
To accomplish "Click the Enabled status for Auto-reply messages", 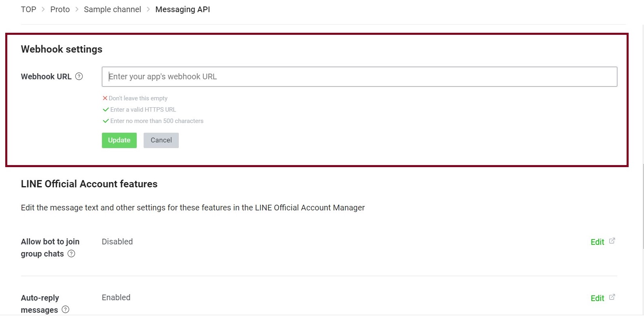I will (x=116, y=297).
